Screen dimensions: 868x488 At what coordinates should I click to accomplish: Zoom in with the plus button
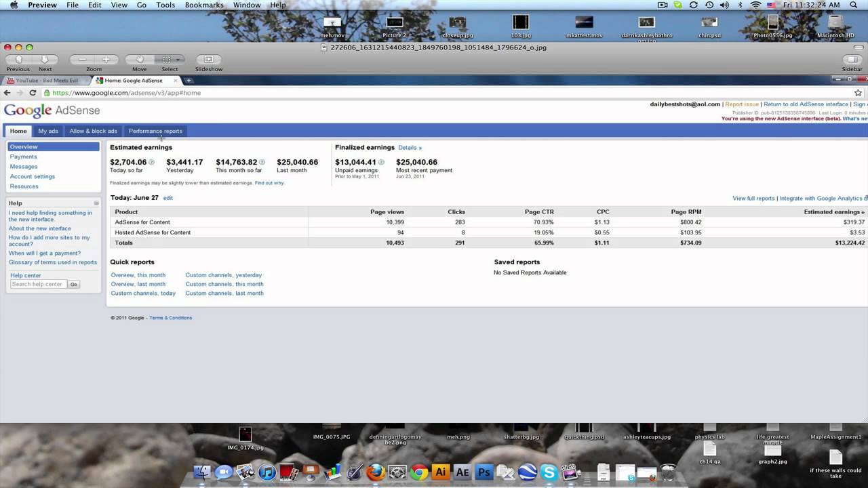106,60
